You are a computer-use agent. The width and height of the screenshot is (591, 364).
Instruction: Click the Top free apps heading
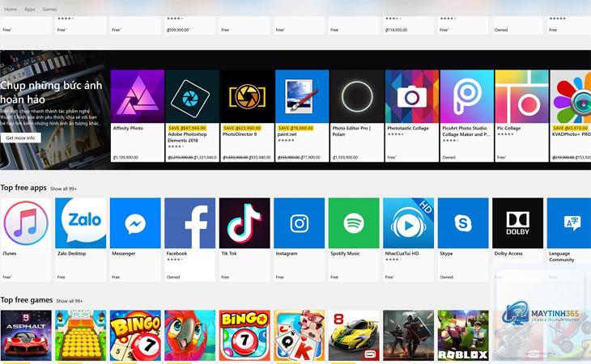point(23,188)
